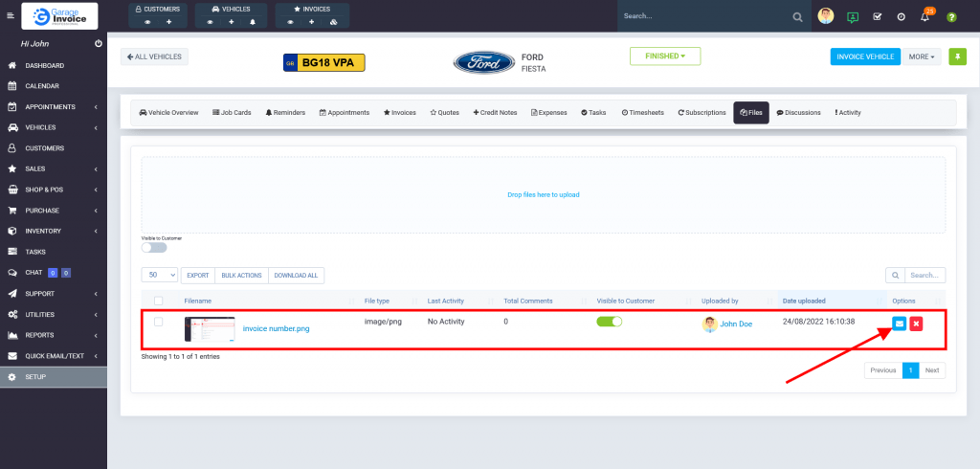
Task: Open the 50 entries-per-page dropdown
Action: pos(160,275)
